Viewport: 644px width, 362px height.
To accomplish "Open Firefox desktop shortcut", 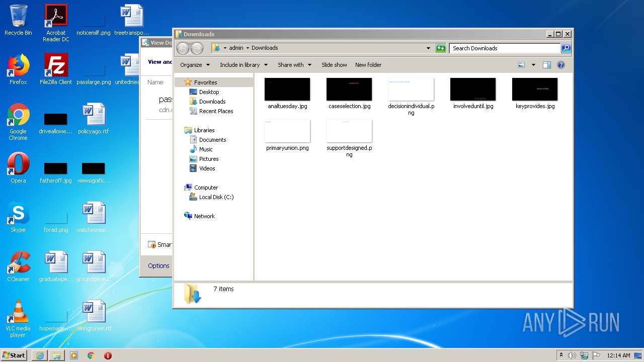I will 18,69.
